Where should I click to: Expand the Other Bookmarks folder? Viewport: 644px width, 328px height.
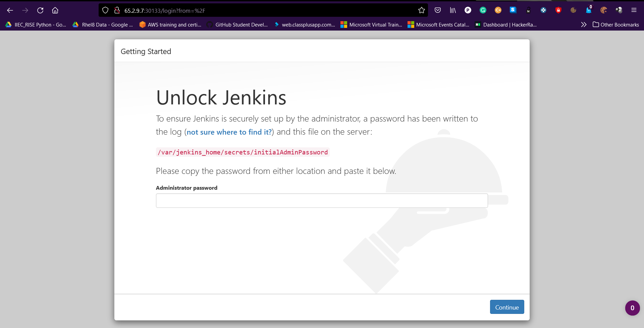pyautogui.click(x=615, y=25)
